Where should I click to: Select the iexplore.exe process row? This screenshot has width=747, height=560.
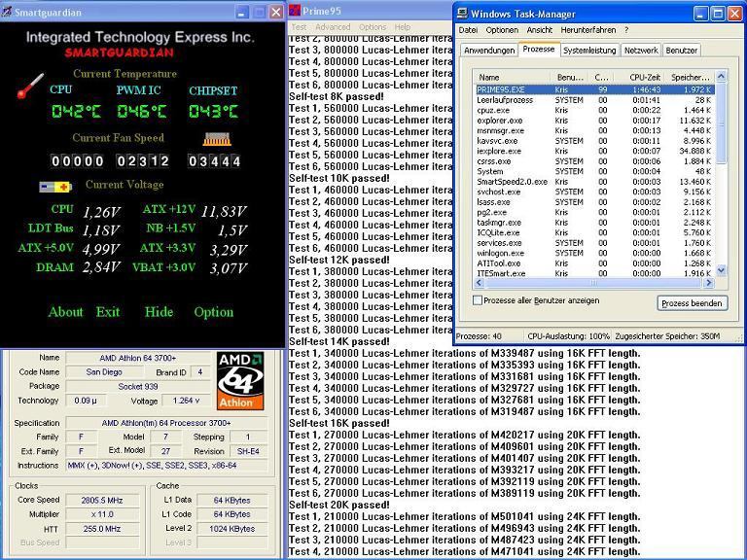click(x=594, y=151)
